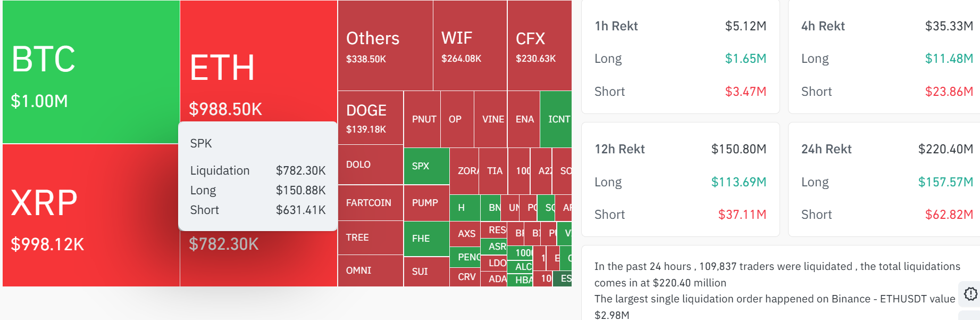Click the FARTCOIN heatmap tile
This screenshot has height=320, width=980.
point(371,203)
